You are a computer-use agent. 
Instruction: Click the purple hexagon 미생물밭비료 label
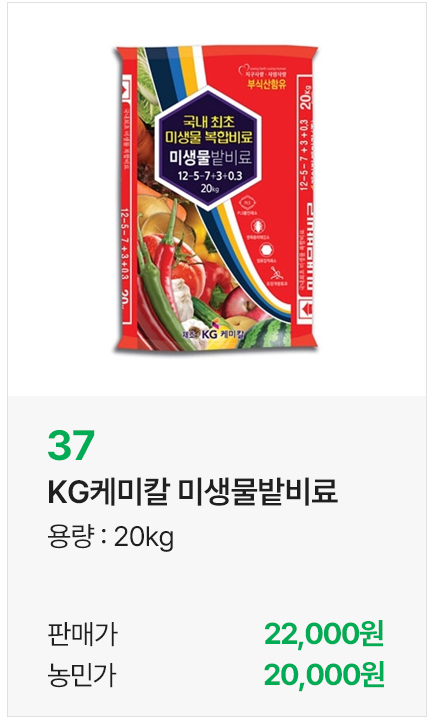coord(209,148)
